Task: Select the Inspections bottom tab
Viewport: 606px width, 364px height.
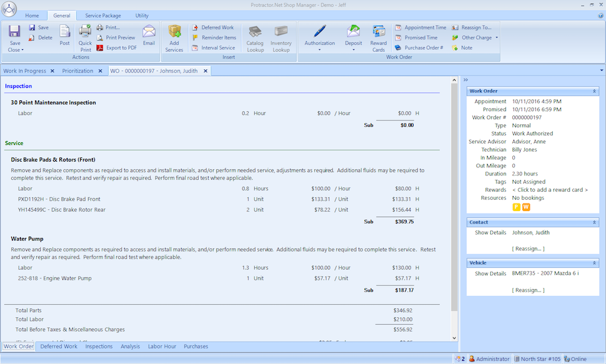Action: click(x=99, y=347)
